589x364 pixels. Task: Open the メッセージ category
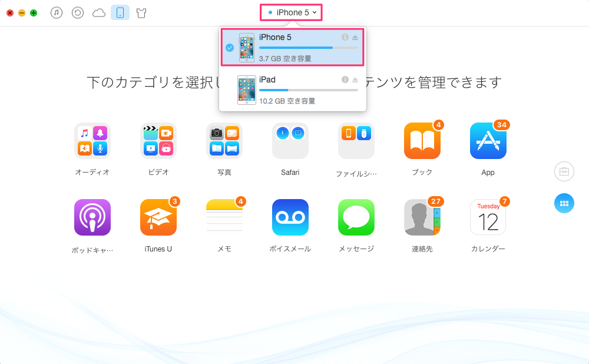356,217
